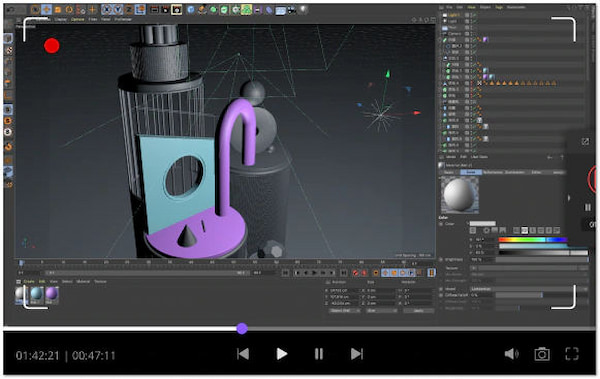Select the Texture mode checker icon
Viewport: 600px width, 379px height.
coord(9,50)
